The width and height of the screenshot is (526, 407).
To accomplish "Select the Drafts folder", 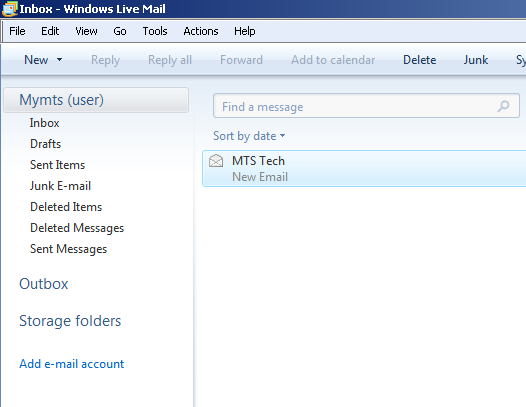I will [45, 144].
